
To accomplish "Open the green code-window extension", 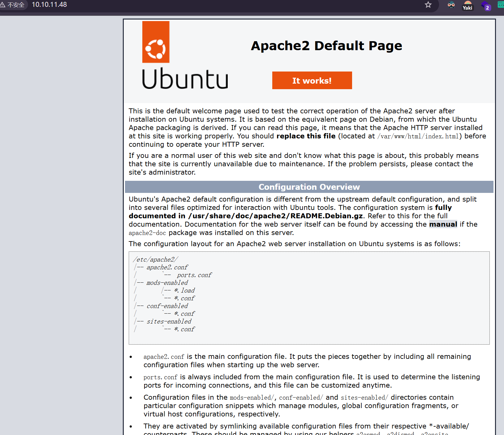I will click(x=501, y=5).
